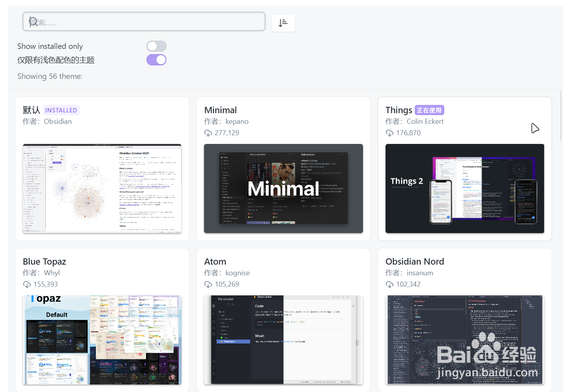Toggle Show installed only switch
The height and width of the screenshot is (392, 569).
156,46
